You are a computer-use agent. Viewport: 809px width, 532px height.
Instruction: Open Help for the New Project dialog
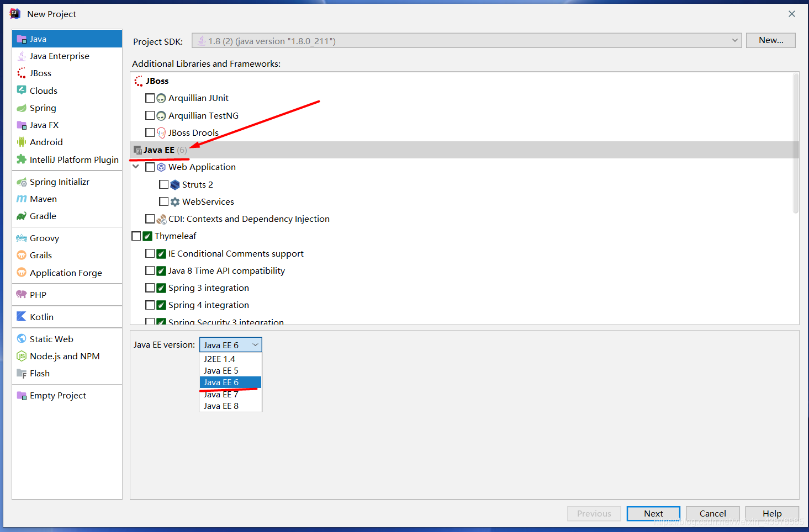(x=771, y=513)
